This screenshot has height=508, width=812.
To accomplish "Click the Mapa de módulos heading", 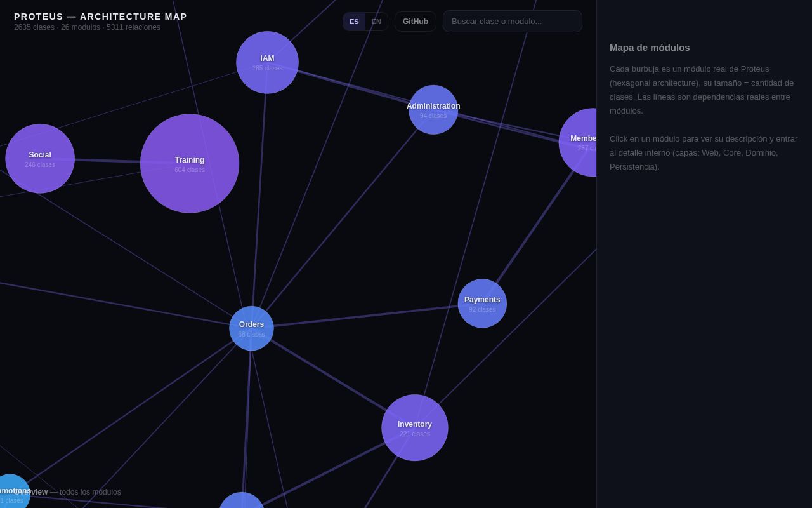I will pyautogui.click(x=650, y=47).
